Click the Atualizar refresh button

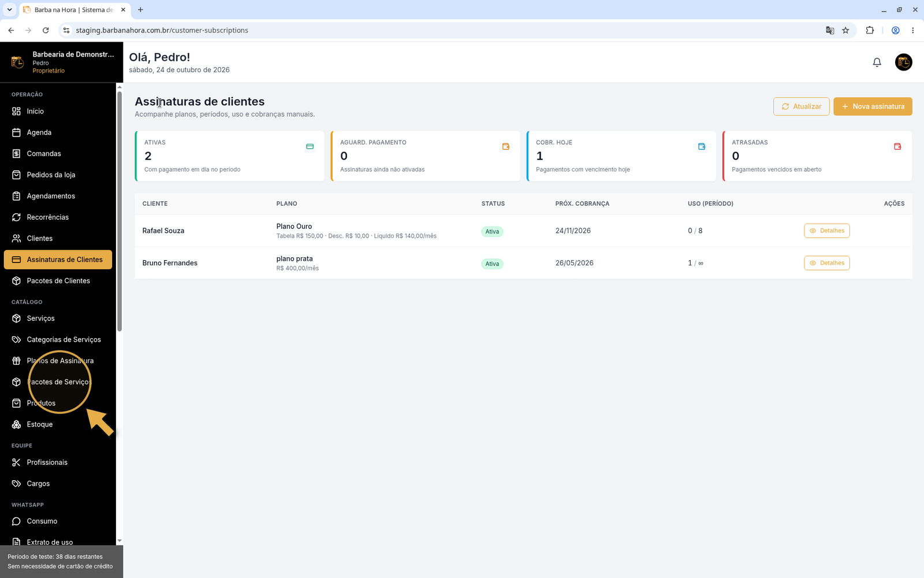(x=802, y=106)
